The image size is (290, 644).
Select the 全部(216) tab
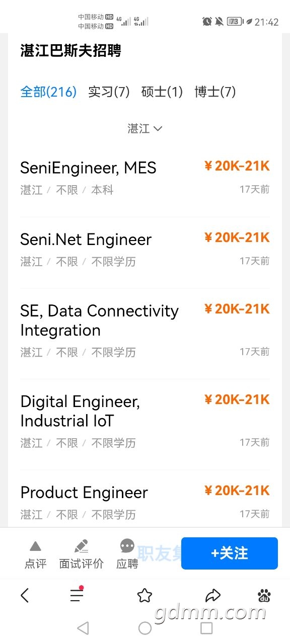[x=48, y=92]
